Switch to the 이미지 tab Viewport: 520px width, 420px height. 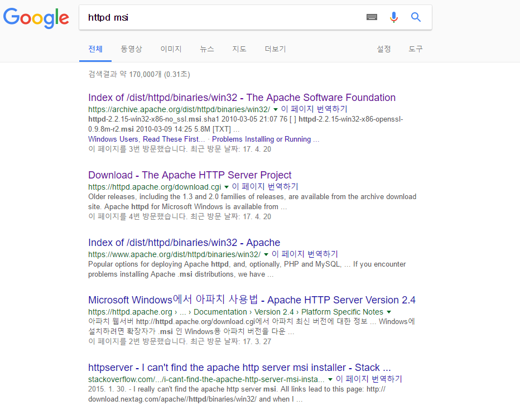171,49
